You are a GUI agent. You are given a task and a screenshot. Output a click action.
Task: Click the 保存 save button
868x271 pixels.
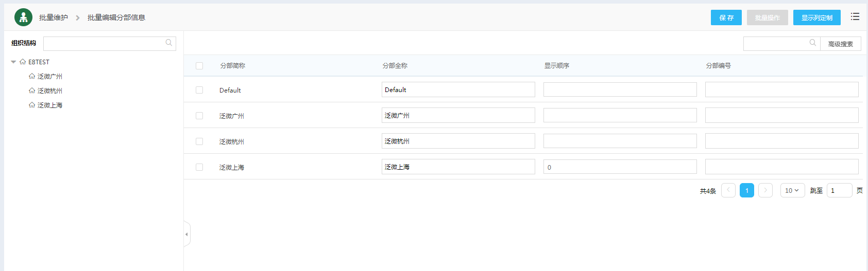pos(726,17)
